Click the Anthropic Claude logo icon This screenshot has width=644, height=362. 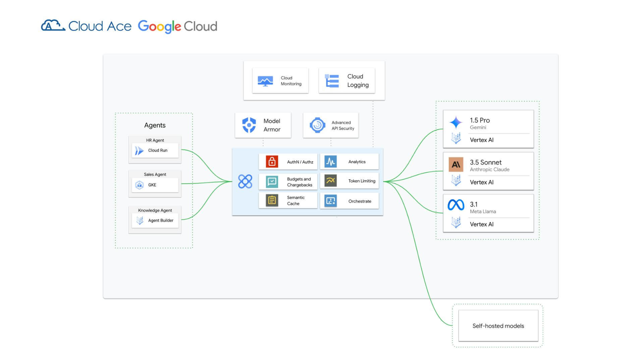click(x=456, y=165)
